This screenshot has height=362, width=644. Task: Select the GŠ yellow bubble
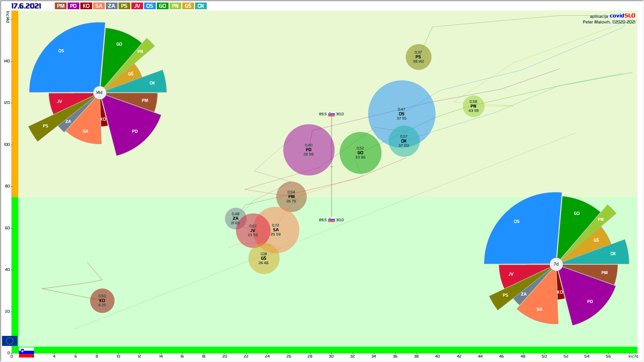[264, 260]
